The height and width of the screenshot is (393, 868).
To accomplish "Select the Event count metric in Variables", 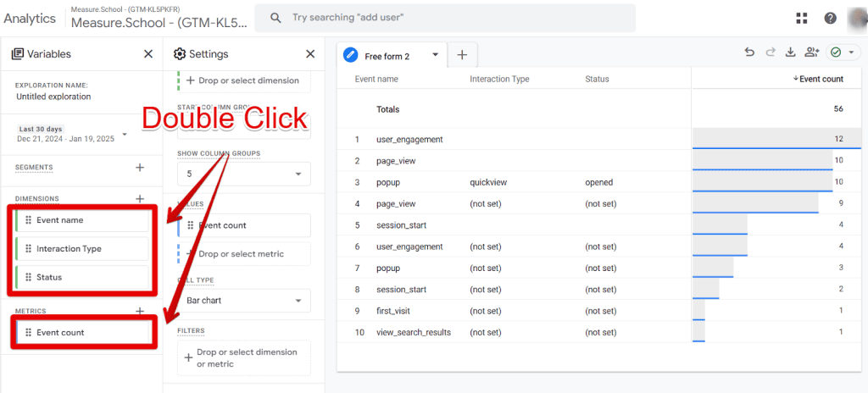I will [83, 333].
